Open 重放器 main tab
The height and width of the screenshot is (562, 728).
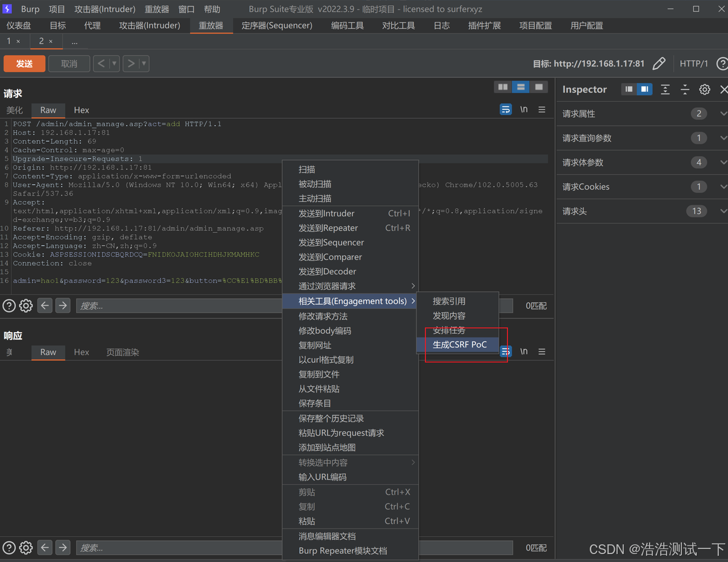click(211, 26)
